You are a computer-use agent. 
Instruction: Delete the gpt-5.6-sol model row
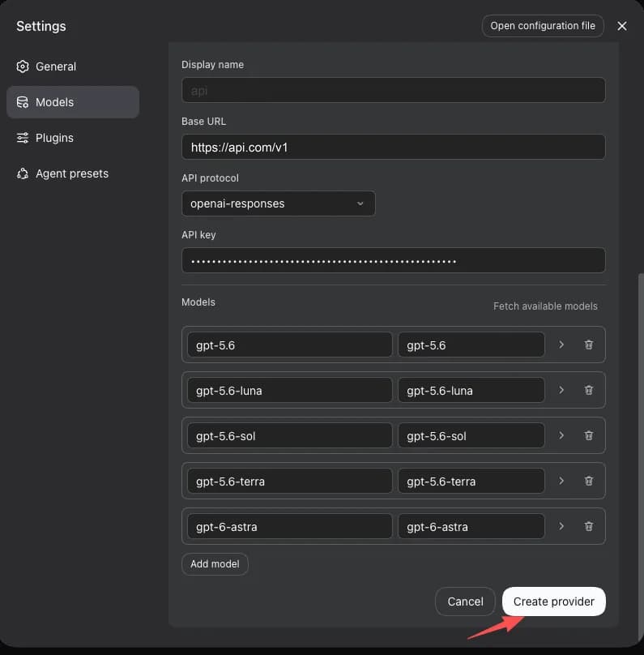pos(588,435)
